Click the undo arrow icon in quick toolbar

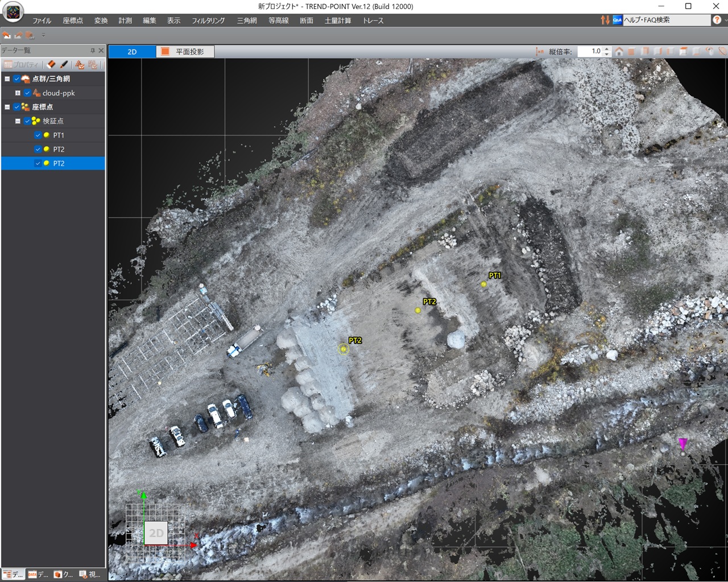pos(6,35)
